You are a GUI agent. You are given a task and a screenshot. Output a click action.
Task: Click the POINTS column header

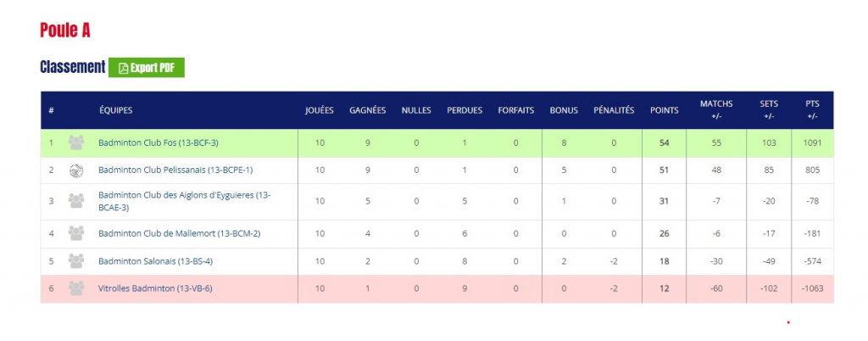pos(665,110)
